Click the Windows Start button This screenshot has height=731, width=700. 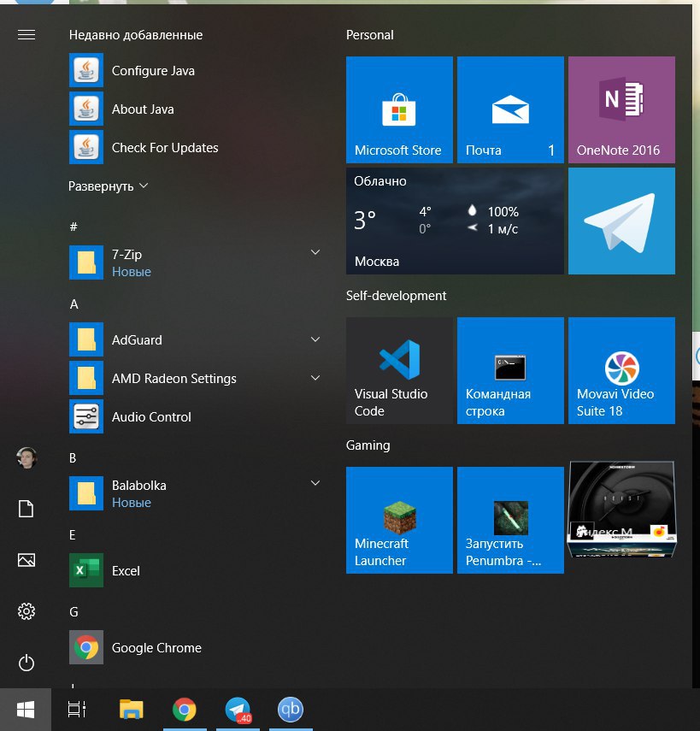tap(26, 710)
